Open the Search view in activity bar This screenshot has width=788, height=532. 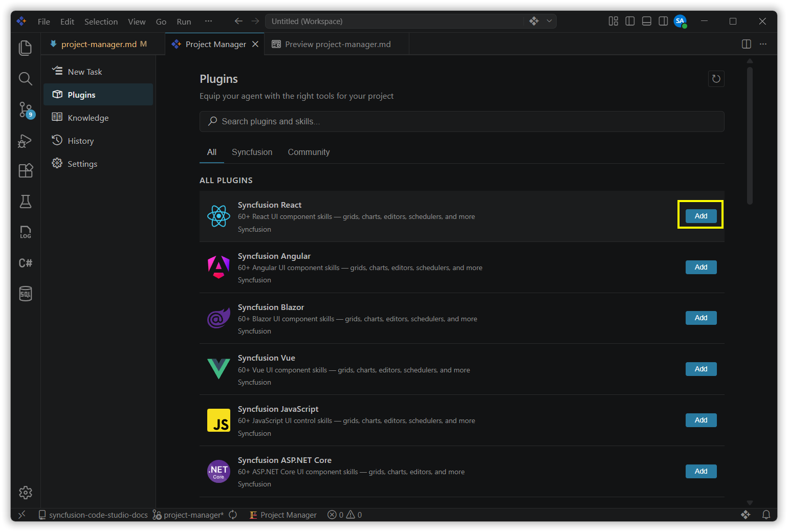coord(25,78)
